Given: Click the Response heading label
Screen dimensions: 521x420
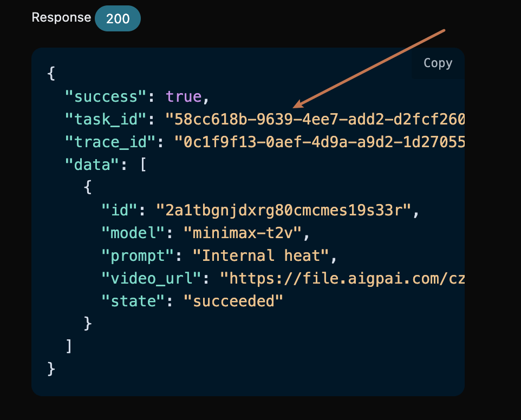Looking at the screenshot, I should click(x=61, y=17).
